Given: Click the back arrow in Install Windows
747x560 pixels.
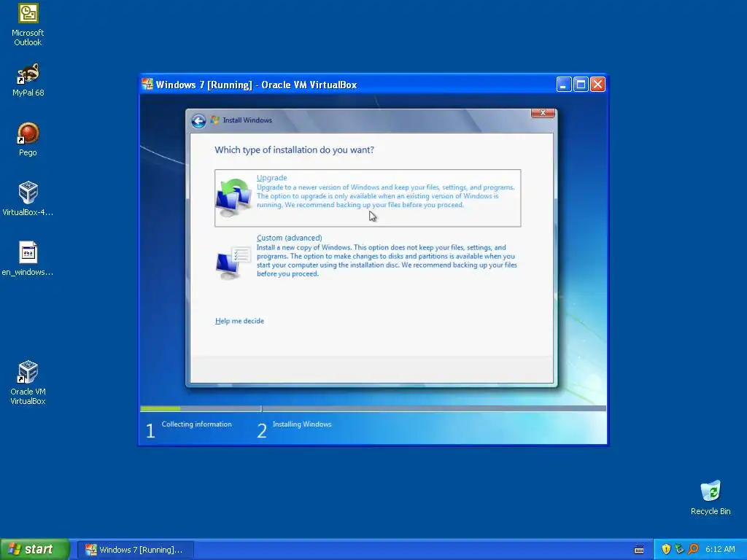Looking at the screenshot, I should [x=198, y=121].
